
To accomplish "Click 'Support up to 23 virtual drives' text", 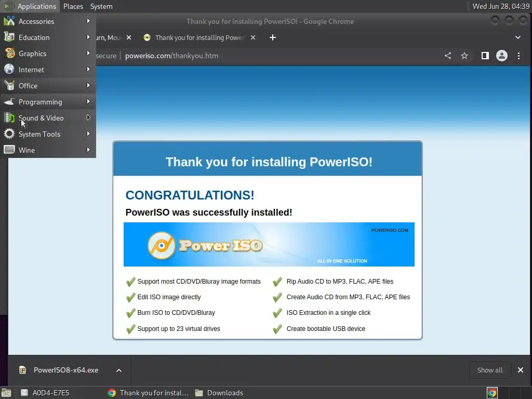I will [x=179, y=329].
